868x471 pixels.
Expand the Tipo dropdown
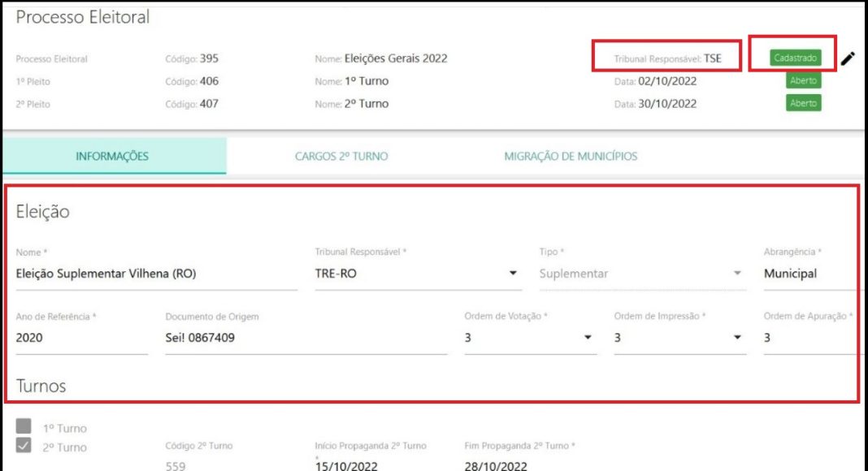coord(737,274)
